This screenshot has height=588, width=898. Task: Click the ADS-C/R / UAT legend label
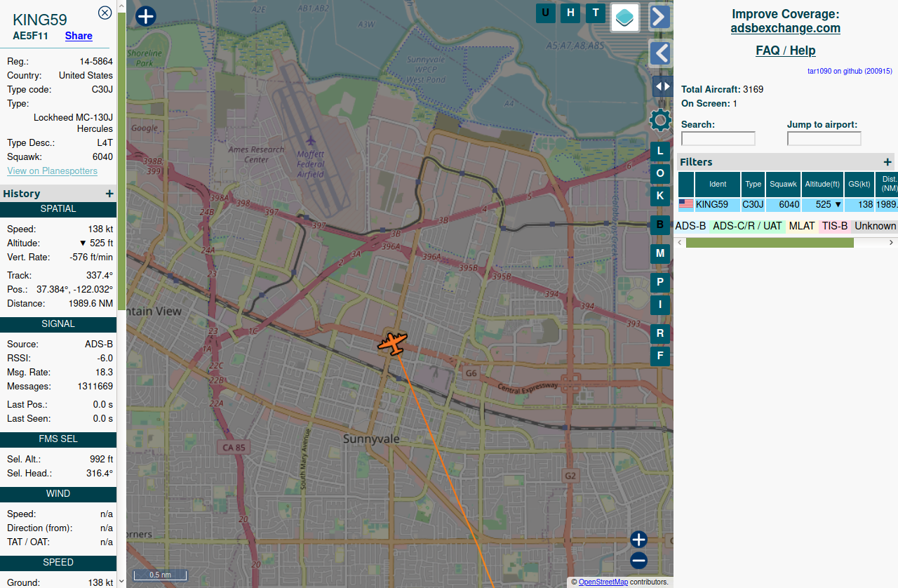click(x=747, y=226)
